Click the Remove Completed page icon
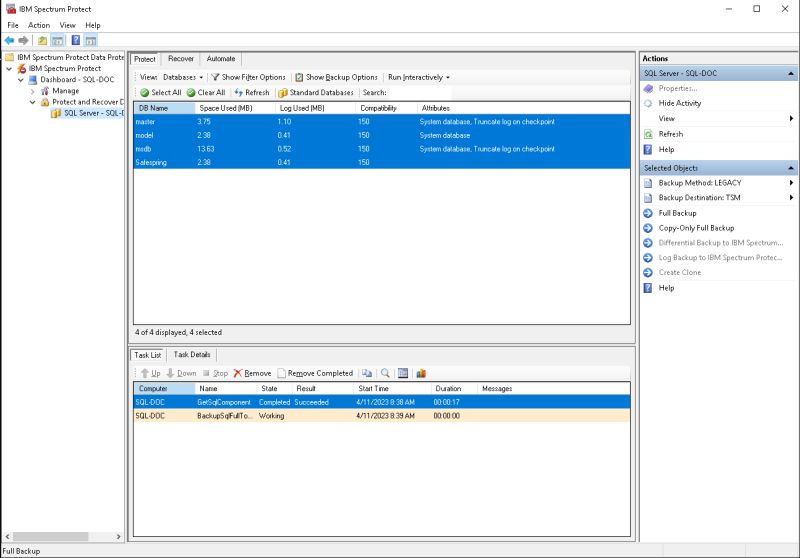This screenshot has height=558, width=800. pyautogui.click(x=282, y=373)
